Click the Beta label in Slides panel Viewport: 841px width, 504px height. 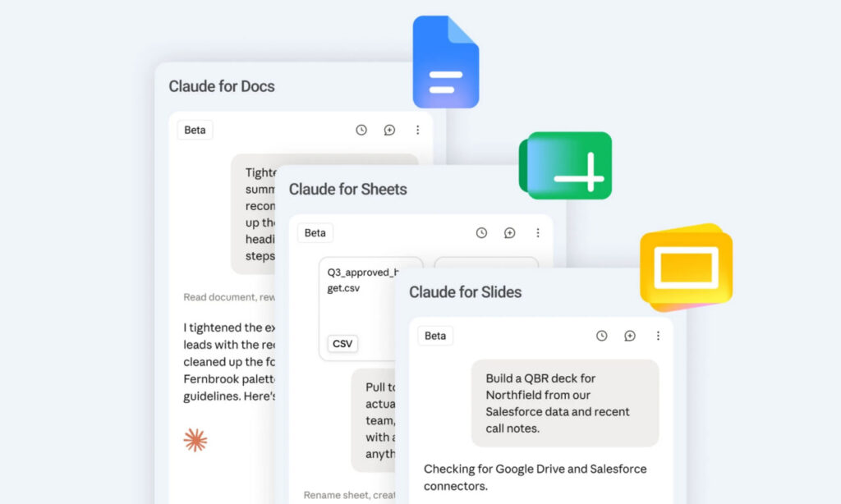click(x=435, y=336)
